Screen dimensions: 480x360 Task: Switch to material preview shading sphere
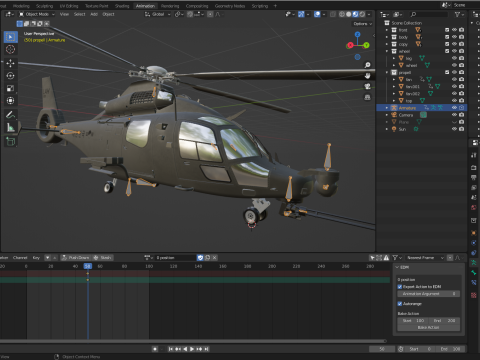point(355,14)
